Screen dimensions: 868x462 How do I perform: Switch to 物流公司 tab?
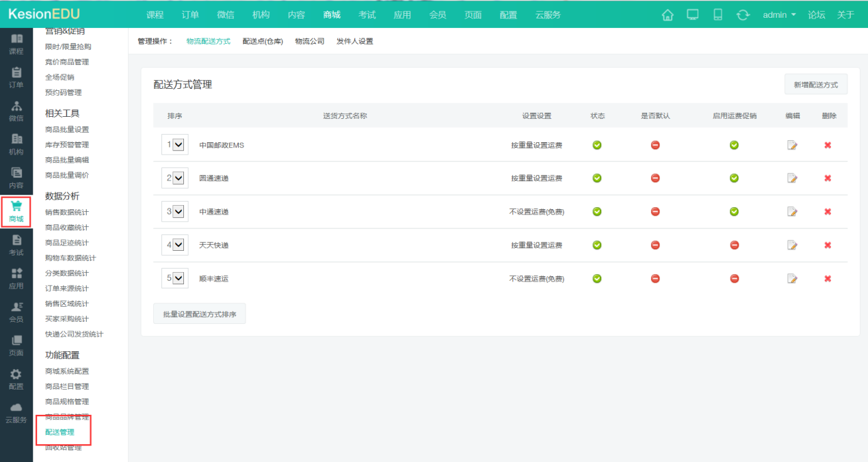click(309, 42)
